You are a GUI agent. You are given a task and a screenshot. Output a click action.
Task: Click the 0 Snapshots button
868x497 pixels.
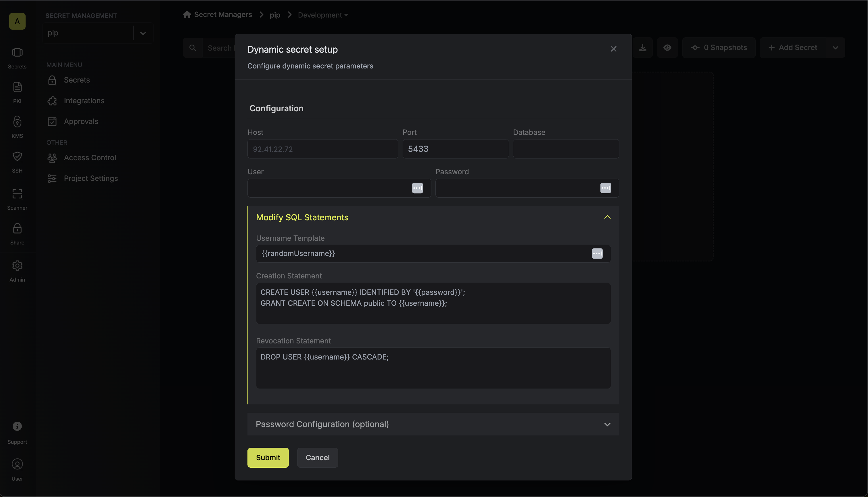[719, 48]
